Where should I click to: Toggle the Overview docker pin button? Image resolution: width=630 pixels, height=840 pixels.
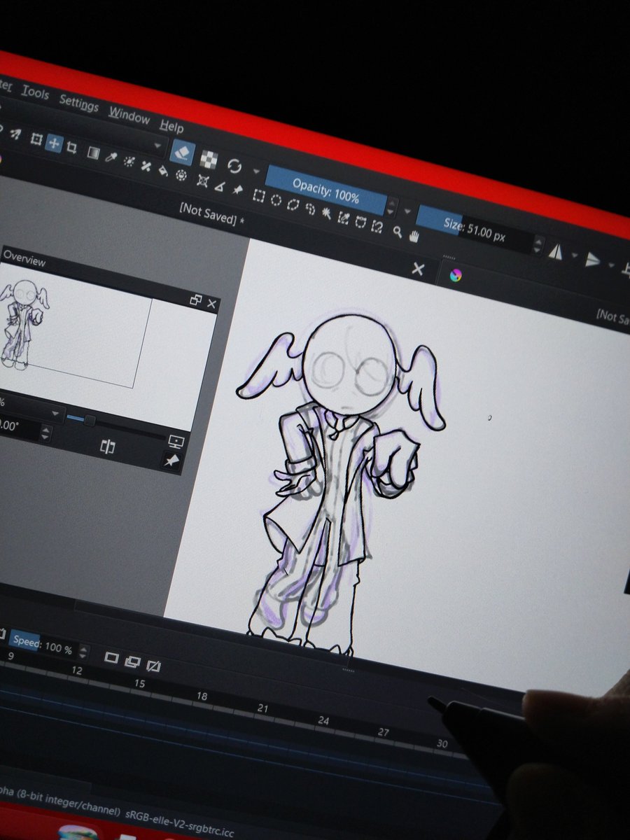[x=171, y=461]
